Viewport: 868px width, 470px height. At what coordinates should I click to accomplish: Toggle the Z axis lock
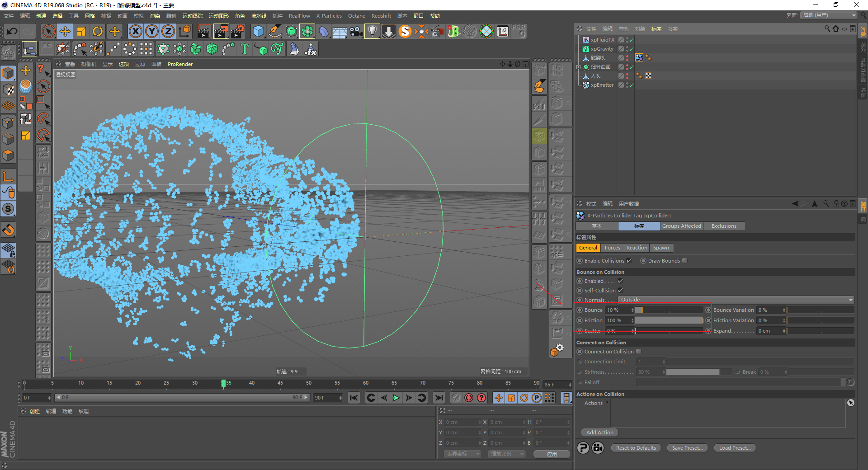pos(168,31)
